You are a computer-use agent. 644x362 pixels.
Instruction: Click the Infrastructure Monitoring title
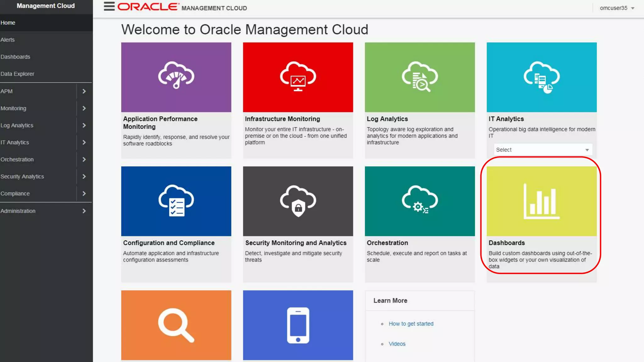pyautogui.click(x=282, y=119)
